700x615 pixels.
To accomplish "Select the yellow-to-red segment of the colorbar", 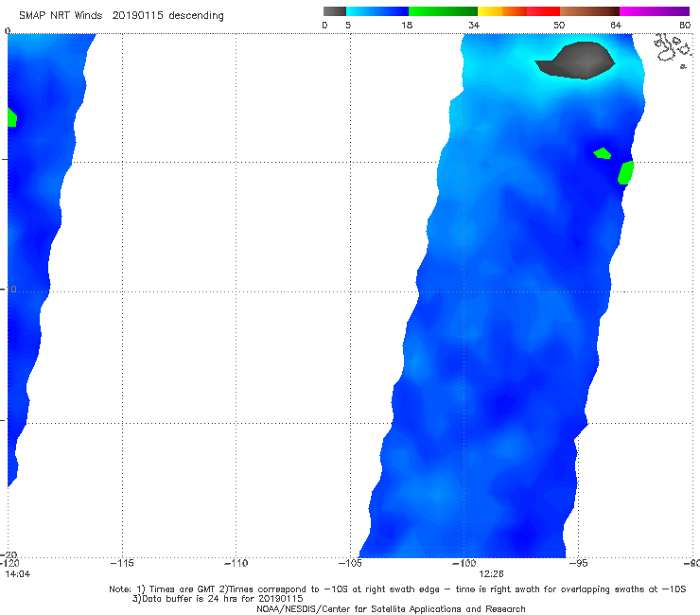I will (x=518, y=11).
